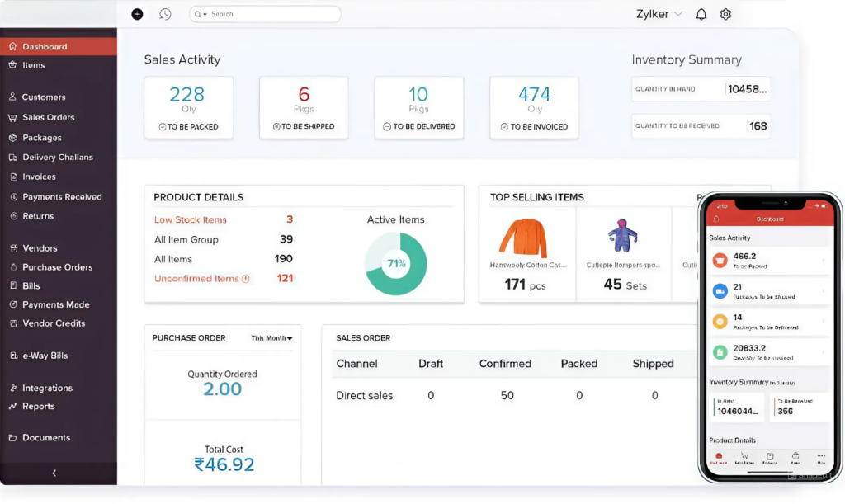845x504 pixels.
Task: Open the settings gear icon
Action: [x=725, y=14]
